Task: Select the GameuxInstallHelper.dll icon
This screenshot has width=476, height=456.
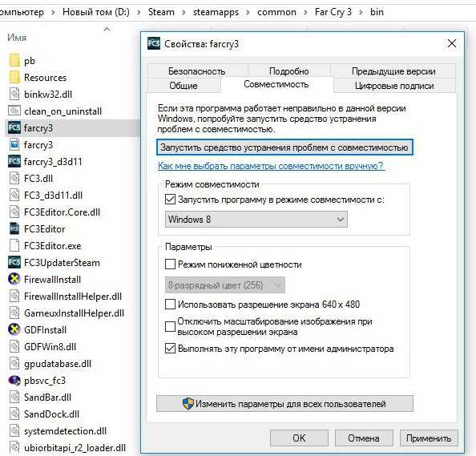Action: point(14,313)
